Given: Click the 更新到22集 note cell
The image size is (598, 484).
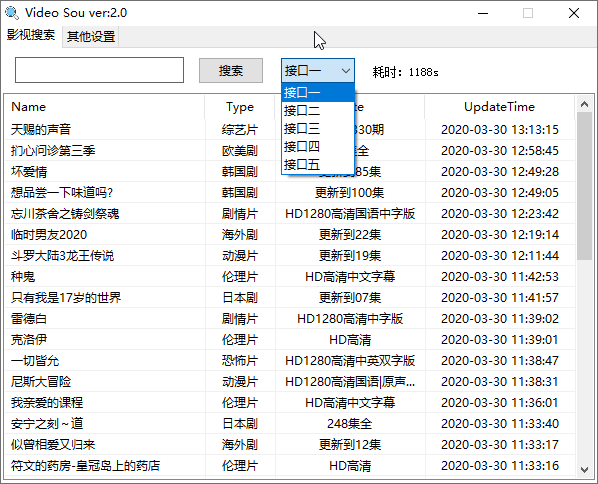Looking at the screenshot, I should click(350, 235).
